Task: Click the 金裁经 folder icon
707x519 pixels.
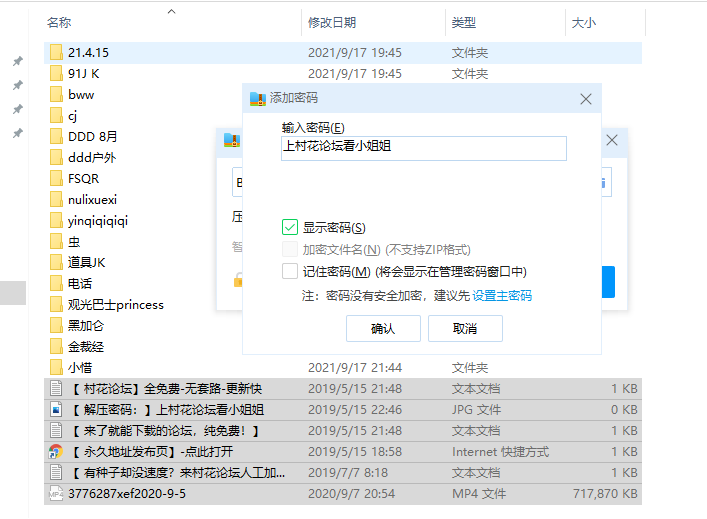Action: tap(56, 346)
